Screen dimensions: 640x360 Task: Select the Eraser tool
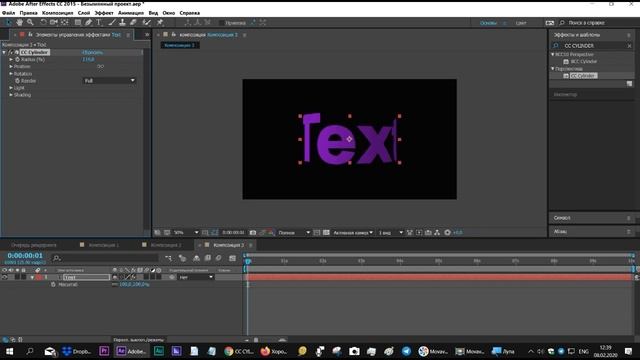click(133, 22)
